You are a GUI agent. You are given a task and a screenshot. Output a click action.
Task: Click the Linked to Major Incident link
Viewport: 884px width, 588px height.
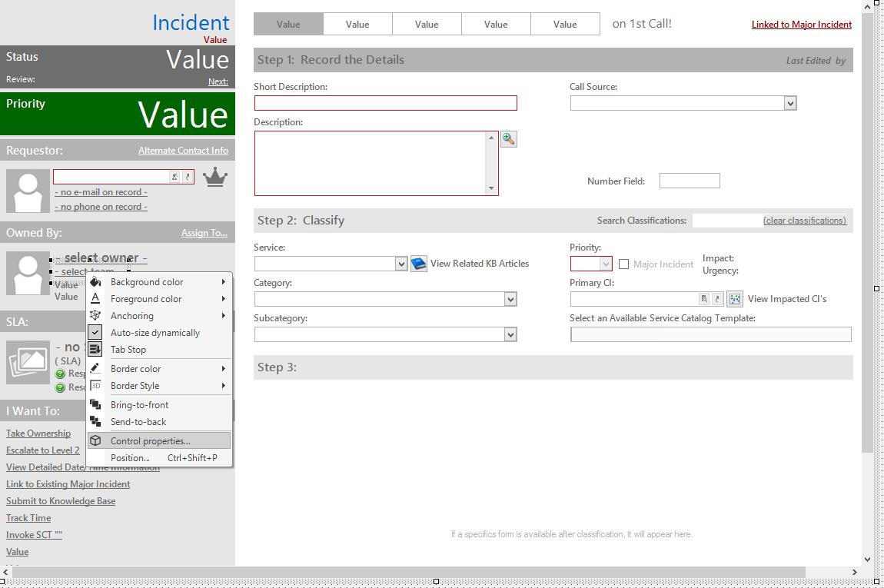(x=801, y=25)
